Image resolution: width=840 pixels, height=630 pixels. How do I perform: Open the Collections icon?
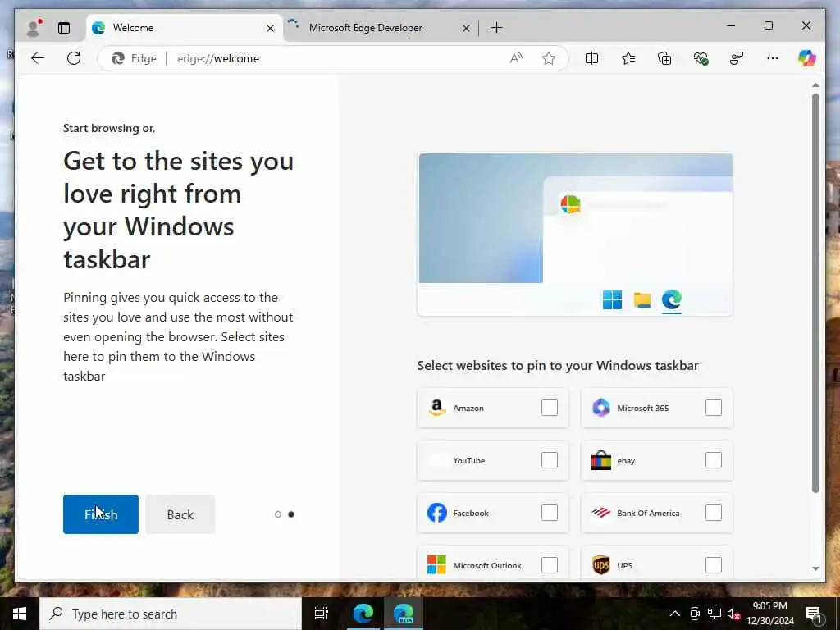click(664, 58)
